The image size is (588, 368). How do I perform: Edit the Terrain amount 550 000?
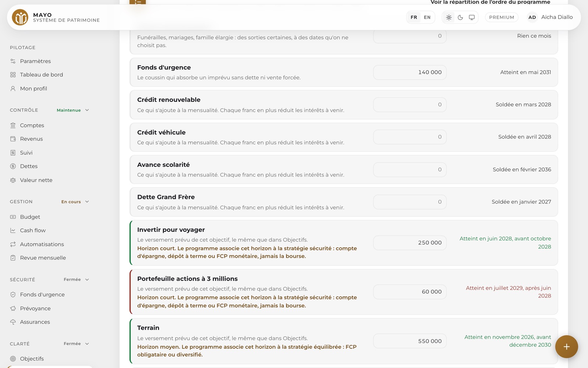click(x=410, y=341)
